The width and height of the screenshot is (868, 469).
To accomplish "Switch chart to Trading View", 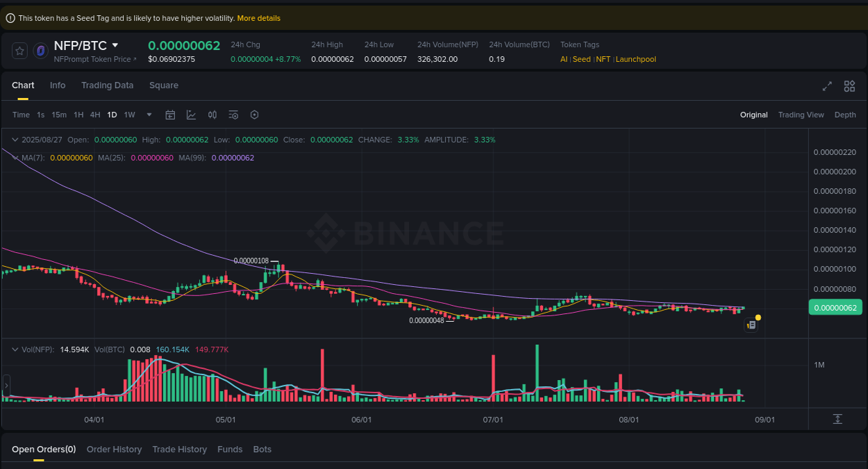I will coord(801,115).
